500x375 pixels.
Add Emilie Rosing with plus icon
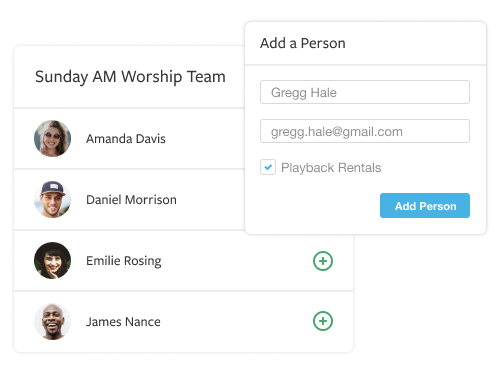(323, 261)
